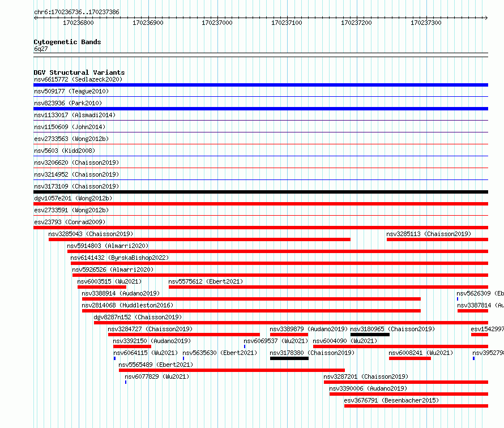Viewport: 504px width, 428px height.
Task: Click nsv3284727 (Chaisson2019) label
Action: click(150, 329)
